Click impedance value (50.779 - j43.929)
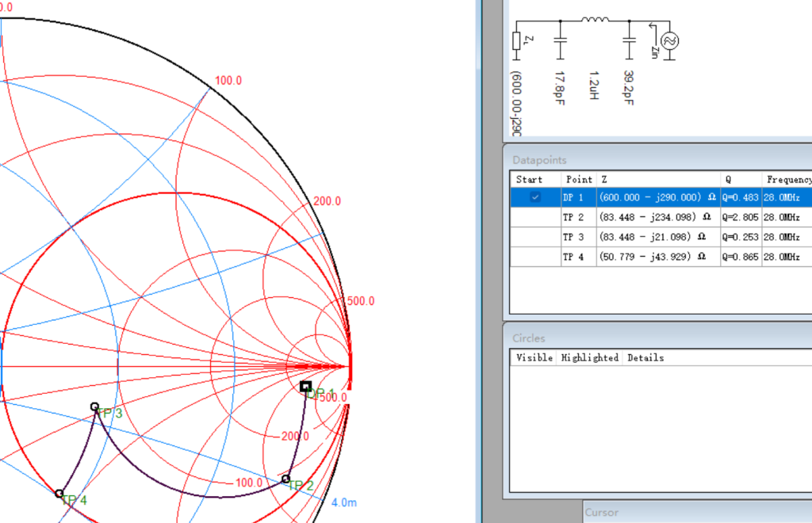 pos(652,256)
